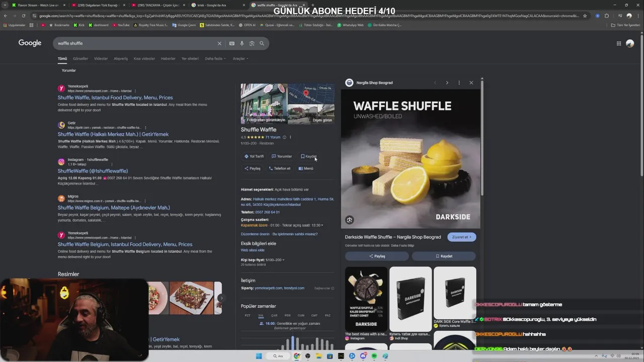Click Web sitesi ekle link

(253, 250)
